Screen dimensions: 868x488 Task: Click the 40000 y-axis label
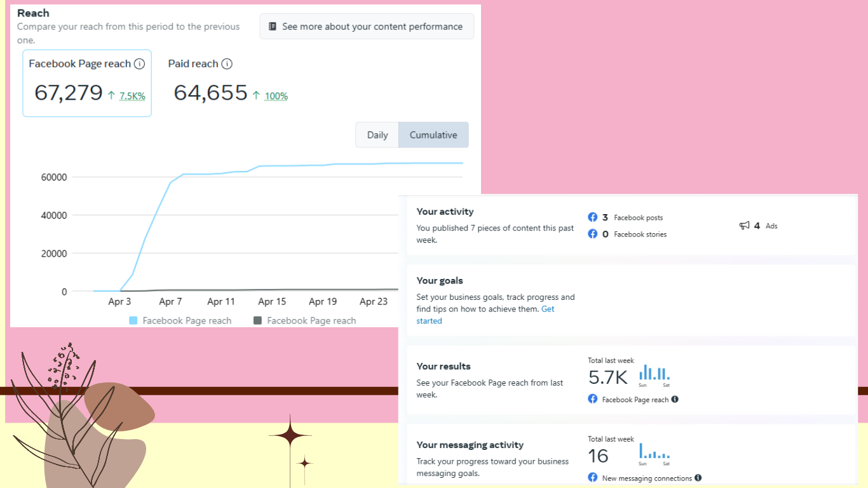click(54, 215)
